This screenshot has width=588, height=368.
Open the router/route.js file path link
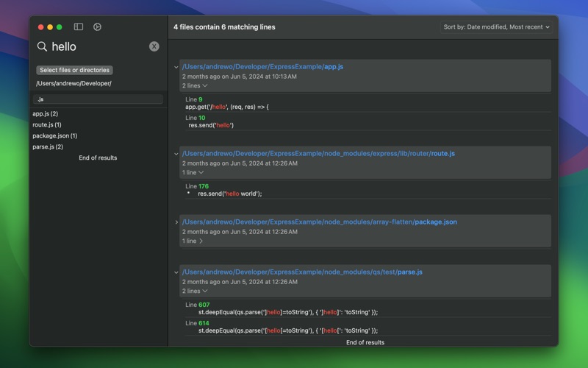318,154
